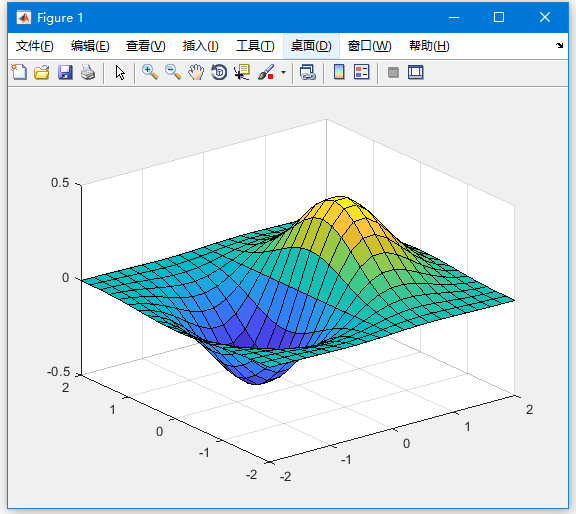Save figure with floppy disk icon
The width and height of the screenshot is (576, 514).
[65, 72]
